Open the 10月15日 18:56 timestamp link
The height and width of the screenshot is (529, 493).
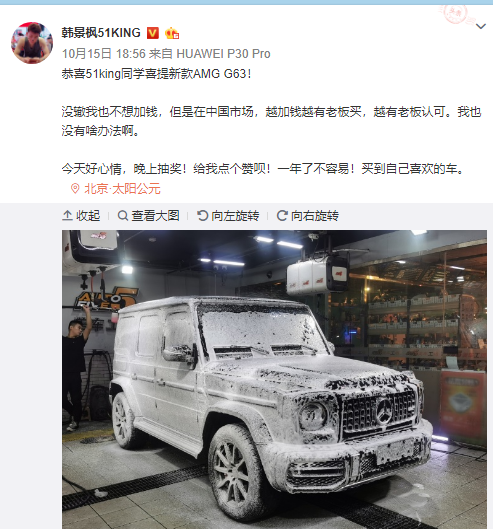click(x=104, y=54)
